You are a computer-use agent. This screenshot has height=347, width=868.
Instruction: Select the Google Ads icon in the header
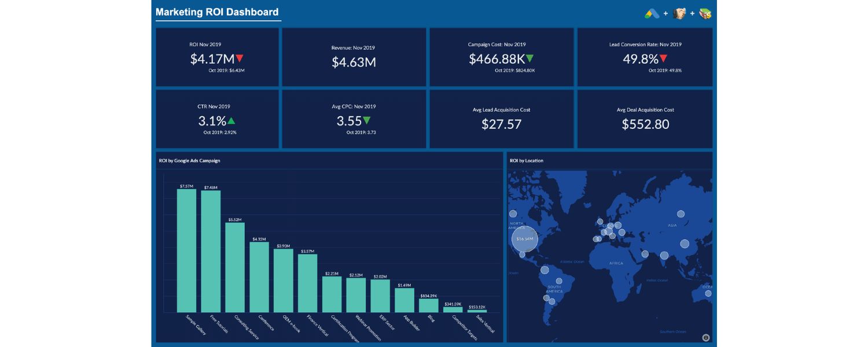point(652,13)
